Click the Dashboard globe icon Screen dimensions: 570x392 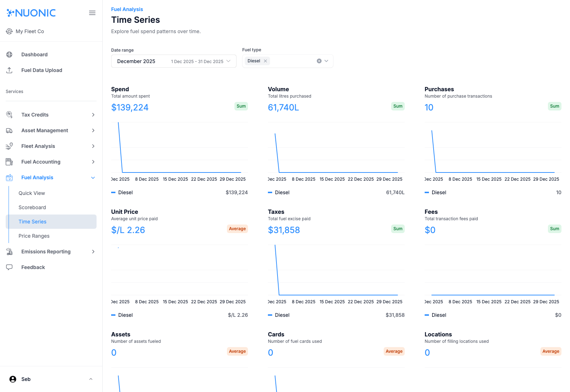pos(9,55)
